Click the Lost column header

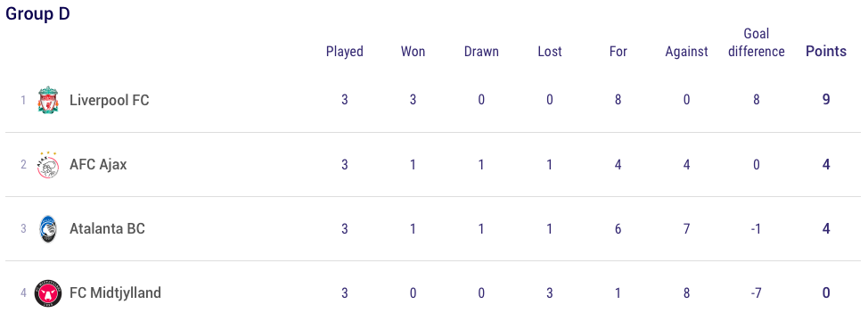pyautogui.click(x=550, y=52)
